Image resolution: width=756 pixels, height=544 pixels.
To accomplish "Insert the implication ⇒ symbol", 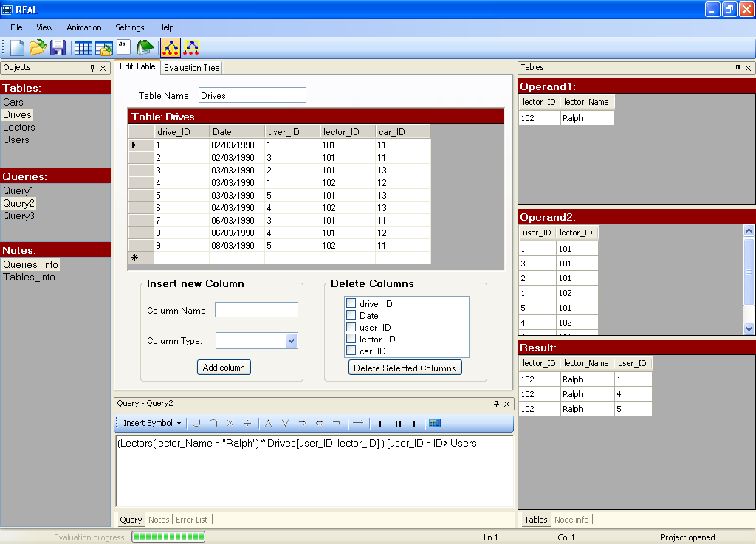I will pyautogui.click(x=302, y=423).
